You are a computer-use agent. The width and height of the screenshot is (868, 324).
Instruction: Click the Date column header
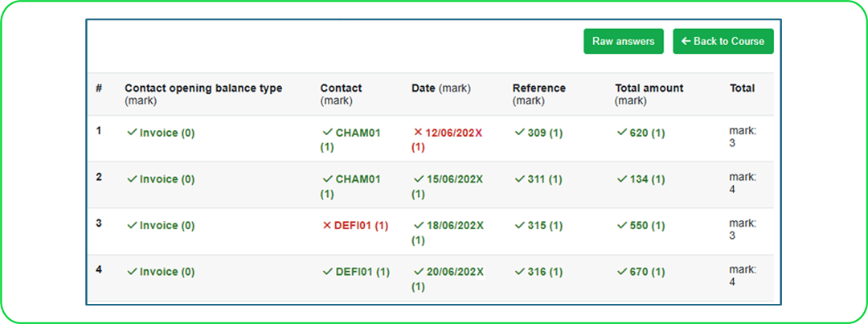pos(424,88)
